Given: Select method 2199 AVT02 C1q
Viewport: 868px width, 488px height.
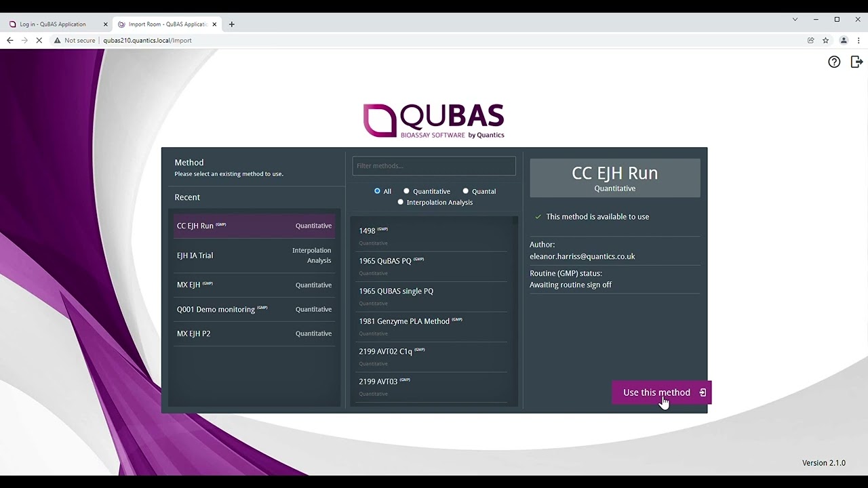Looking at the screenshot, I should (432, 357).
